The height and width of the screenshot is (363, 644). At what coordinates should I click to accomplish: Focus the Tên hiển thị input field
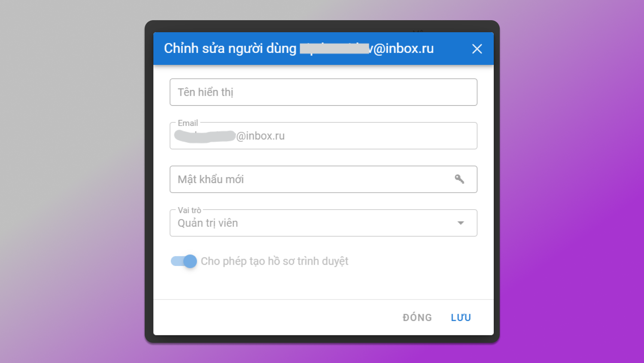[323, 92]
